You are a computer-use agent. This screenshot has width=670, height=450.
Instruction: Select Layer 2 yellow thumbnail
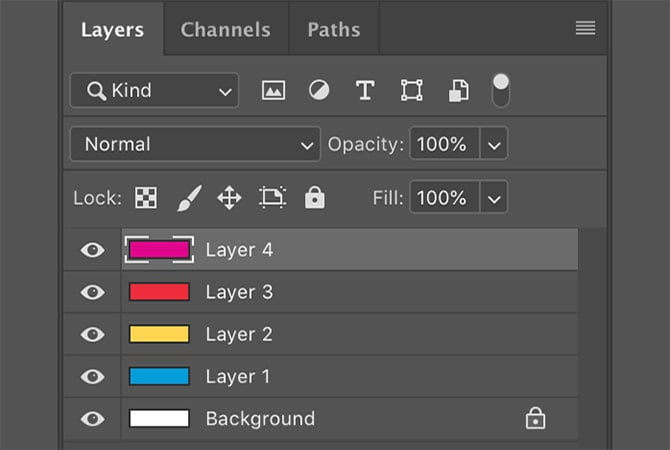click(x=159, y=334)
